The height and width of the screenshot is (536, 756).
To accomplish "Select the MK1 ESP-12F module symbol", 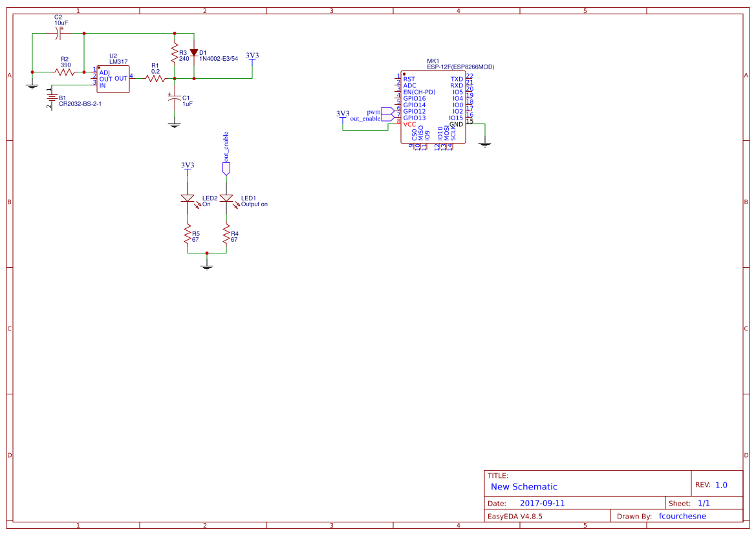I will [433, 107].
